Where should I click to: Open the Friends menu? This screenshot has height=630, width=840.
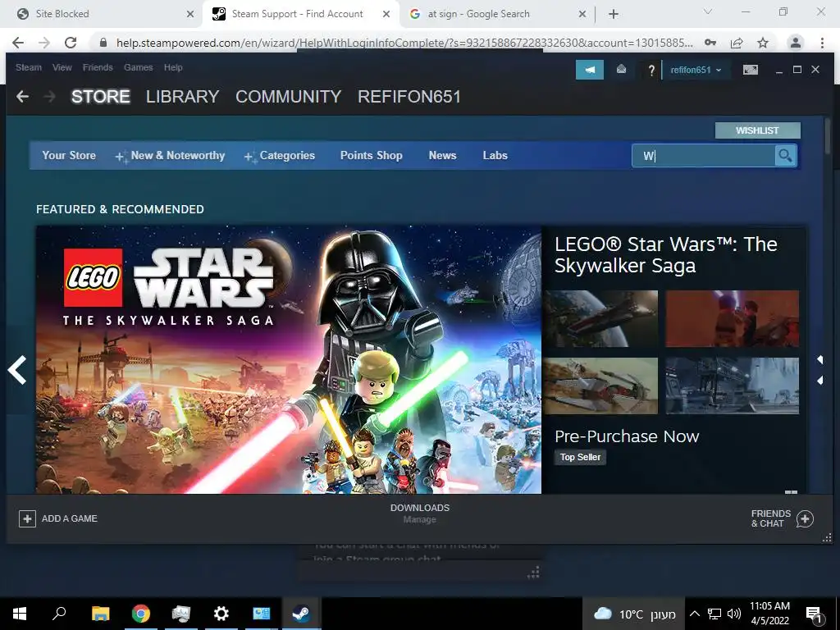(98, 67)
